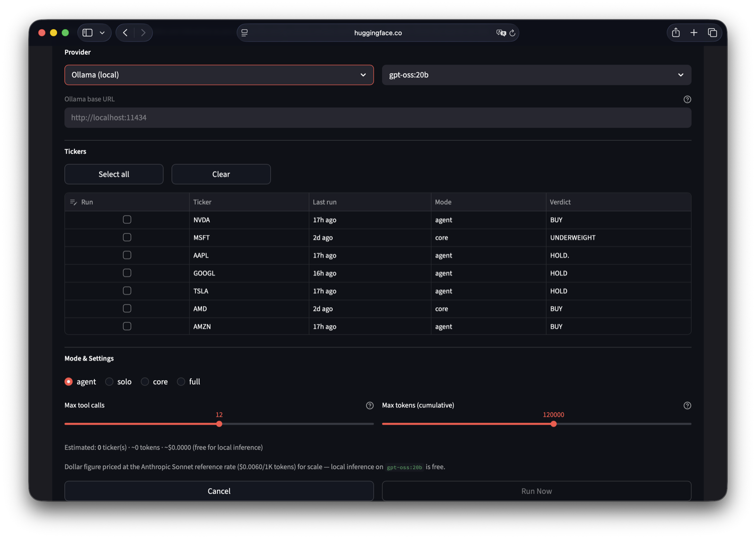
Task: Click the Ticker column header
Action: pyautogui.click(x=249, y=202)
